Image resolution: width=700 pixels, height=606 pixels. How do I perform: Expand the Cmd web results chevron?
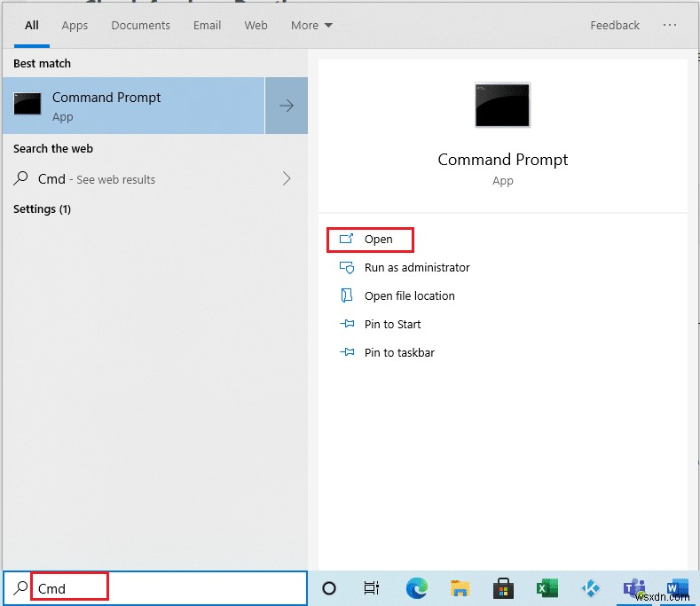[x=287, y=178]
